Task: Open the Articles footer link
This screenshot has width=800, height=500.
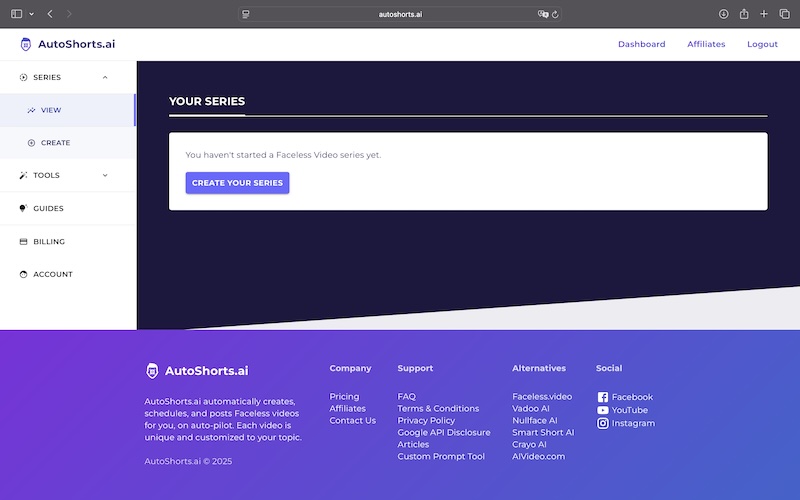Action: tap(413, 444)
